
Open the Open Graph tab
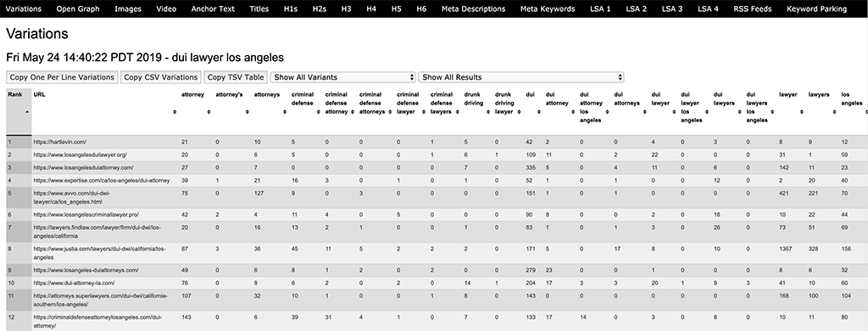click(x=78, y=8)
